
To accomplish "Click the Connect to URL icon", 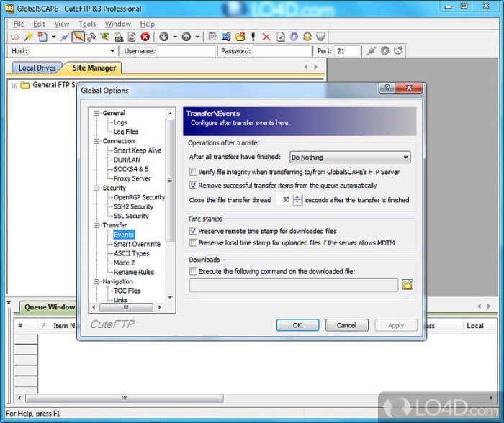I will coord(118,37).
